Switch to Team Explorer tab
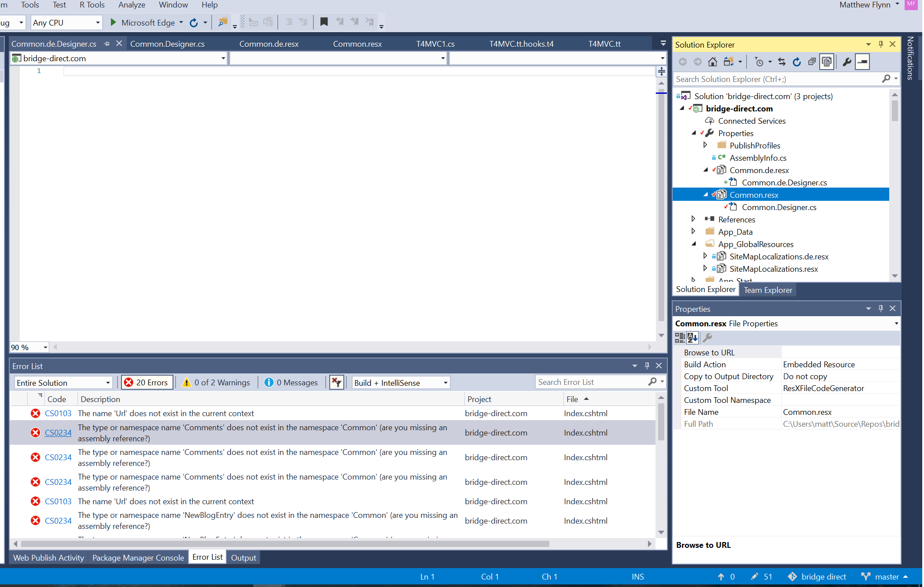This screenshot has width=924, height=587. point(768,290)
